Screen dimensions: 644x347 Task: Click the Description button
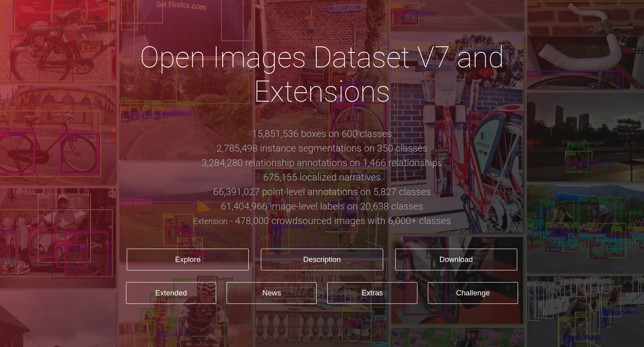tap(322, 260)
